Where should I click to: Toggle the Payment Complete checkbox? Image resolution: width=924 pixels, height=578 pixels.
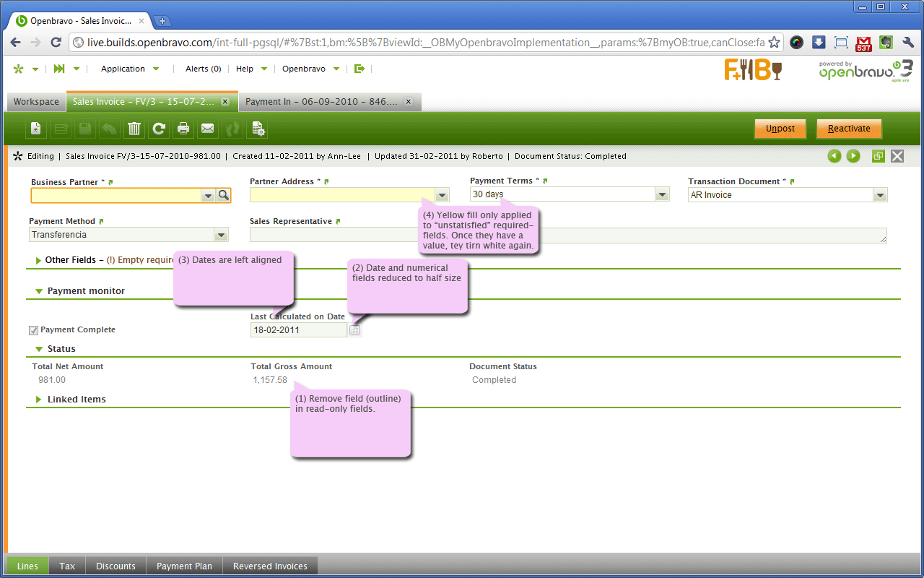[x=33, y=330]
